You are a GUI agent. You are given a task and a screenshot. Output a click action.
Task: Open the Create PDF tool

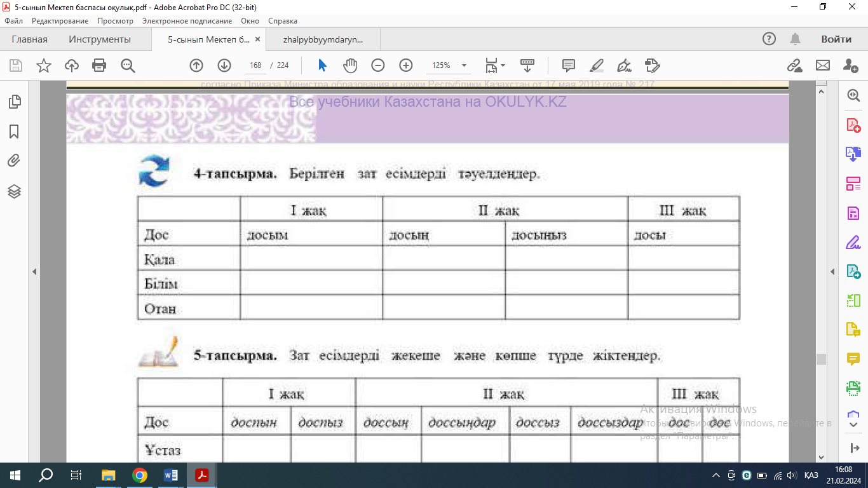coord(853,125)
